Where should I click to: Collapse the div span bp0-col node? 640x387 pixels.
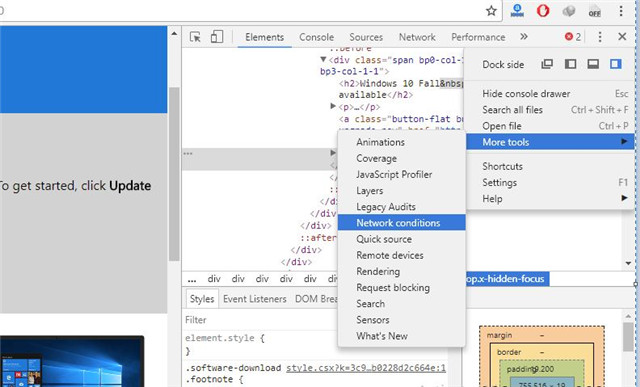[323, 60]
